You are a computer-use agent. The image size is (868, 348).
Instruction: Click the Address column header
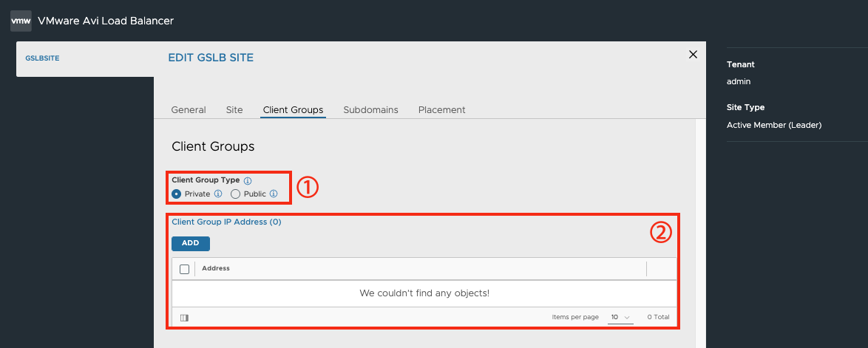216,268
